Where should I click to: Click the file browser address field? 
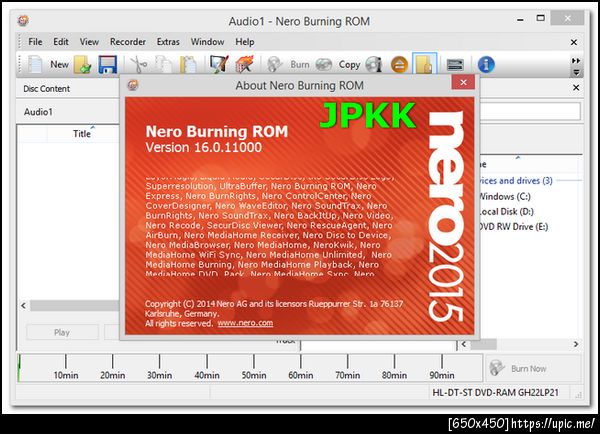tap(530, 111)
